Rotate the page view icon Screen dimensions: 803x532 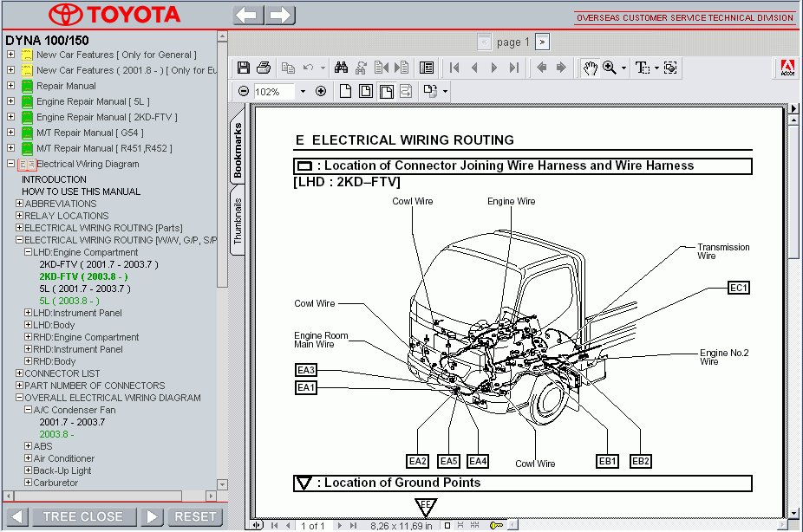430,92
